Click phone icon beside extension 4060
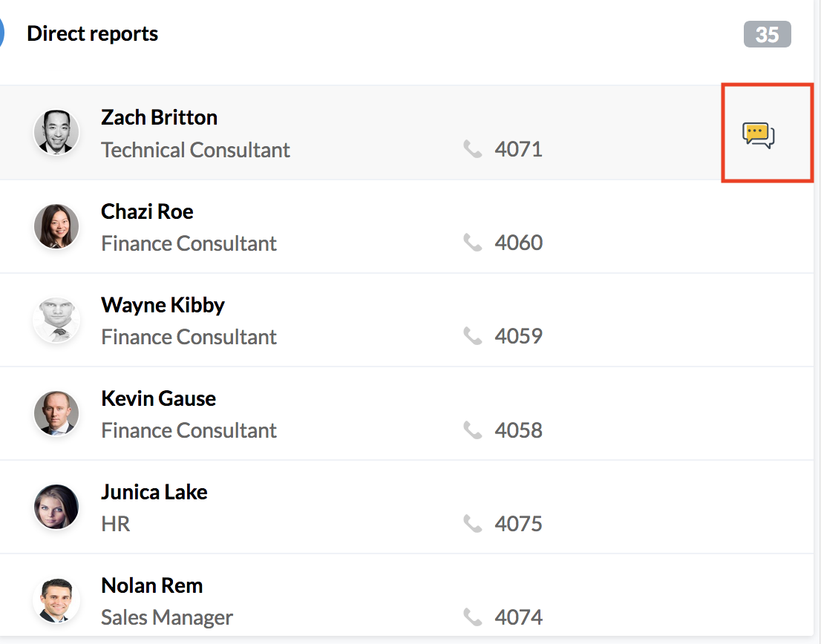 point(472,243)
